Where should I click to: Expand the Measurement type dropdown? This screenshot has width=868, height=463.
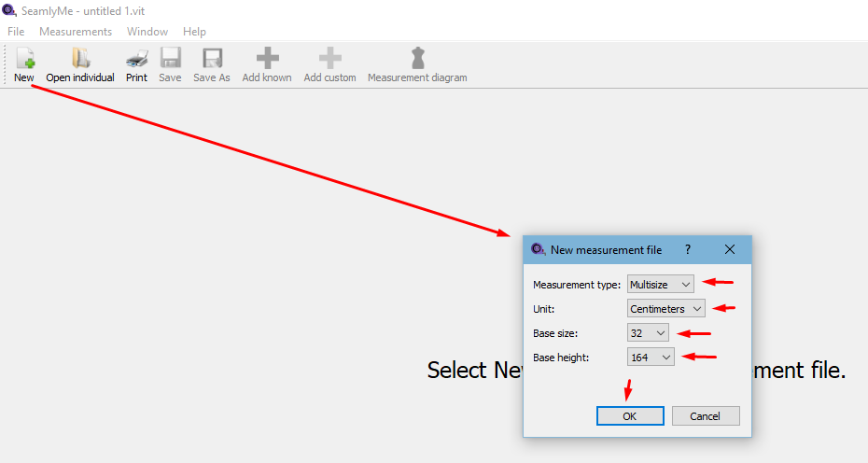[661, 284]
